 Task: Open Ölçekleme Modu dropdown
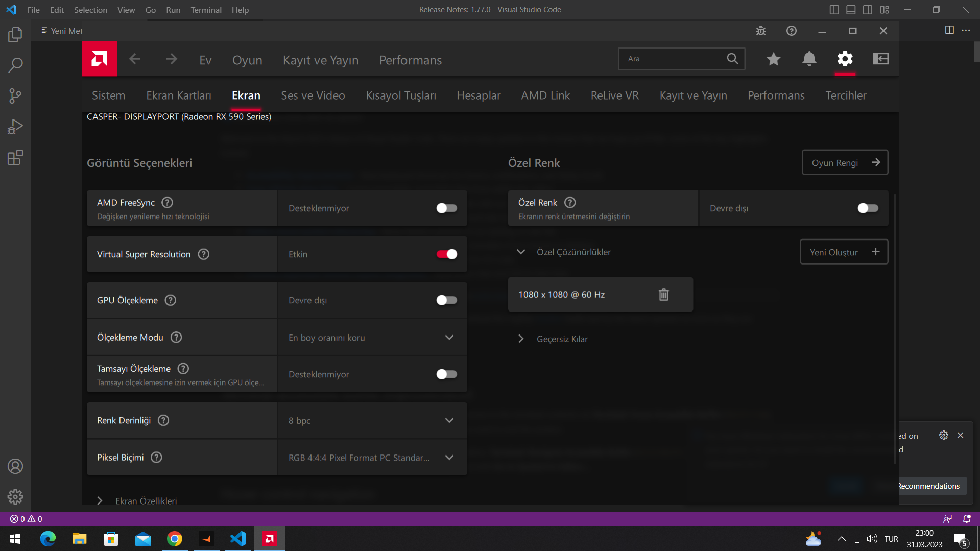tap(372, 338)
